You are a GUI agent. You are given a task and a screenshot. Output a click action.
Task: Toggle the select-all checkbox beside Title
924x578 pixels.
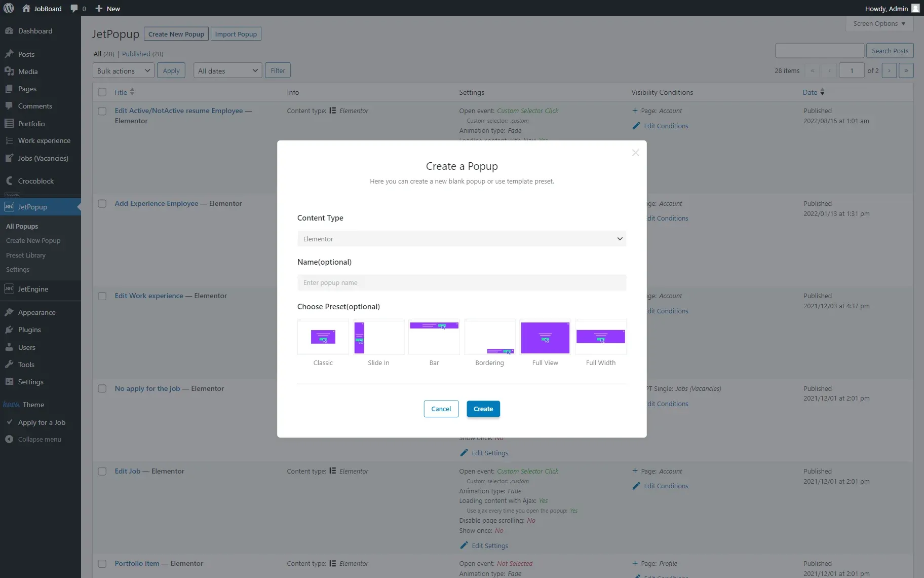pyautogui.click(x=102, y=92)
